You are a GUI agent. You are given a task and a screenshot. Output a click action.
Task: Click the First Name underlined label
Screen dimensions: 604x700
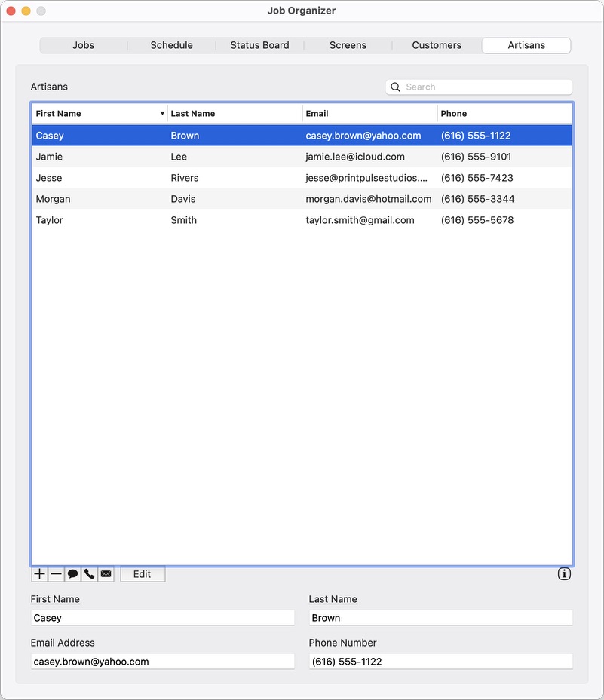(x=55, y=599)
